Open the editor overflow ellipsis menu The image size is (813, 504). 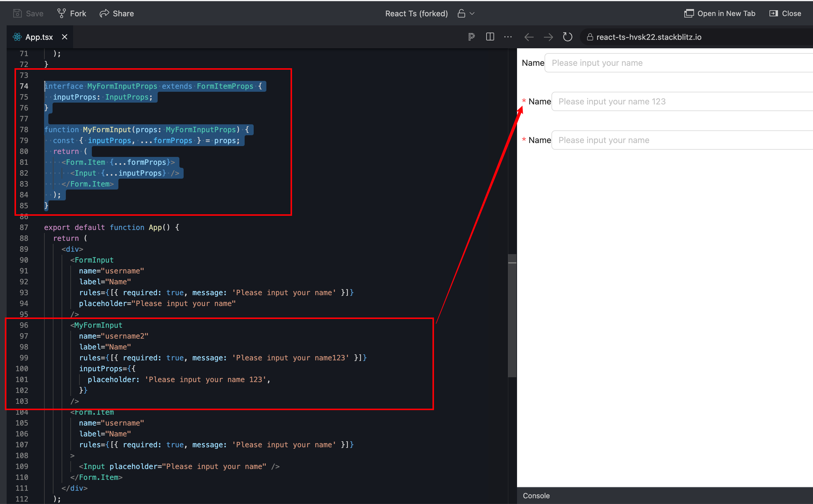coord(508,37)
